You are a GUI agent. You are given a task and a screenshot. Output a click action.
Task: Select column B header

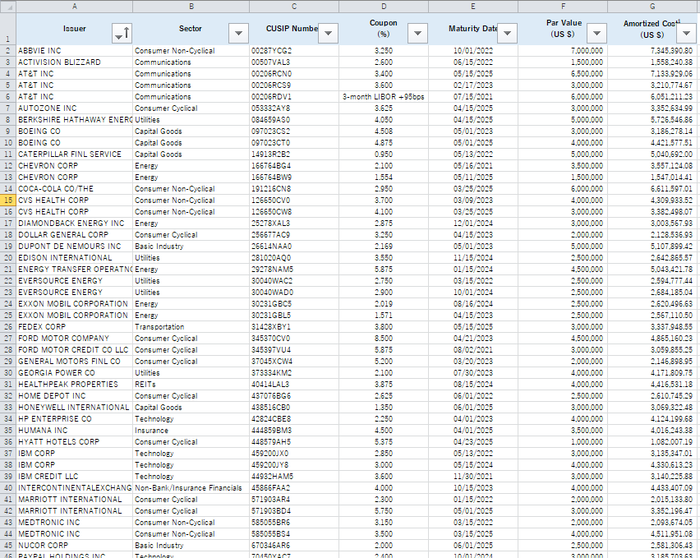[x=191, y=6]
